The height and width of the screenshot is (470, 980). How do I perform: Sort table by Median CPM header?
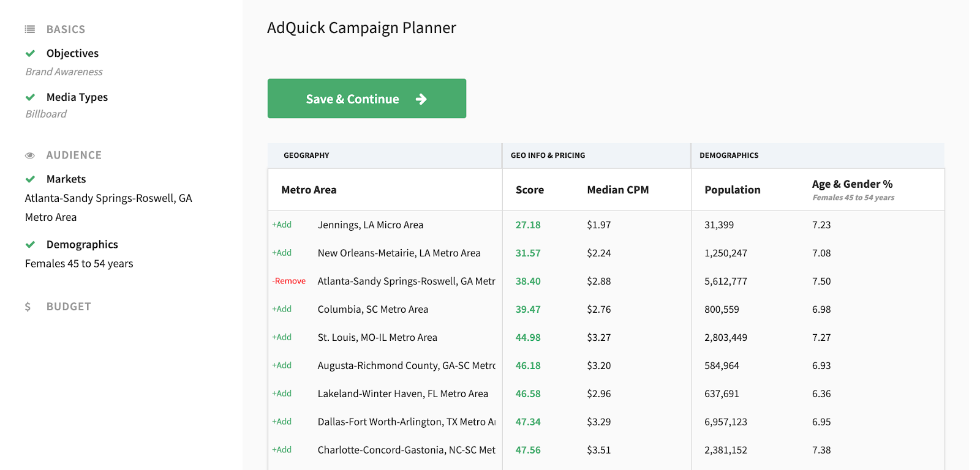[x=617, y=190]
